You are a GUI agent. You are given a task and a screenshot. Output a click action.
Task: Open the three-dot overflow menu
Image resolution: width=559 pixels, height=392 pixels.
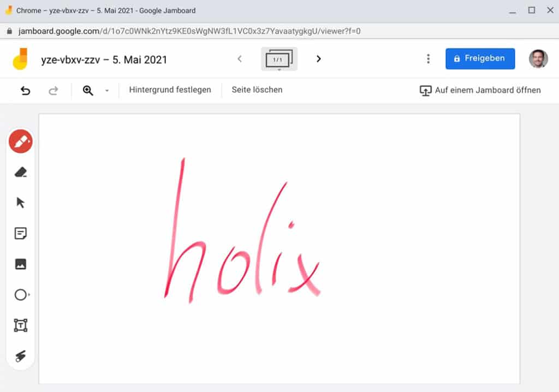[428, 58]
